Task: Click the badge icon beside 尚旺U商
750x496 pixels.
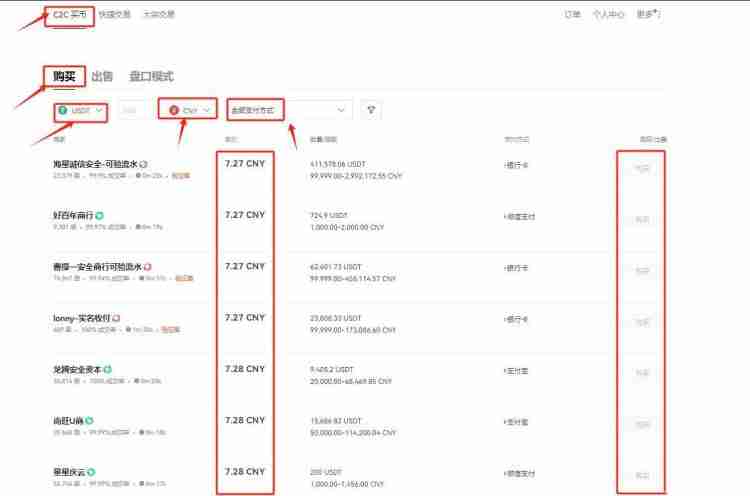Action: [x=88, y=420]
